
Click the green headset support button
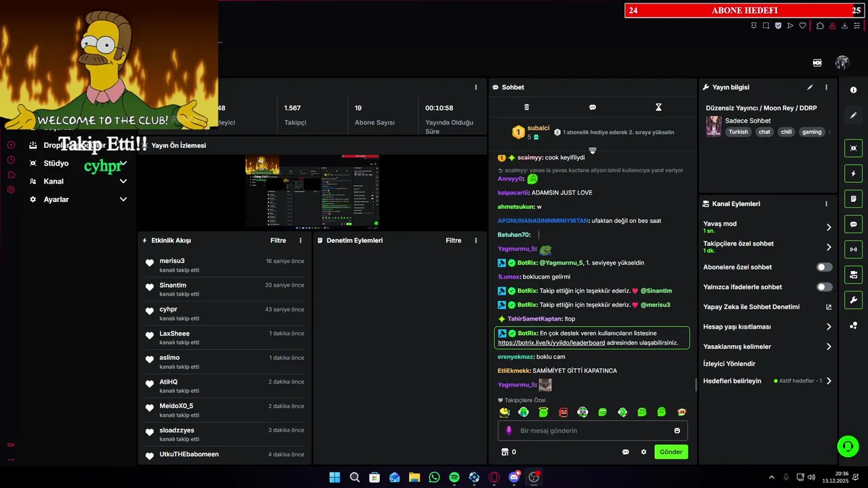pyautogui.click(x=848, y=446)
